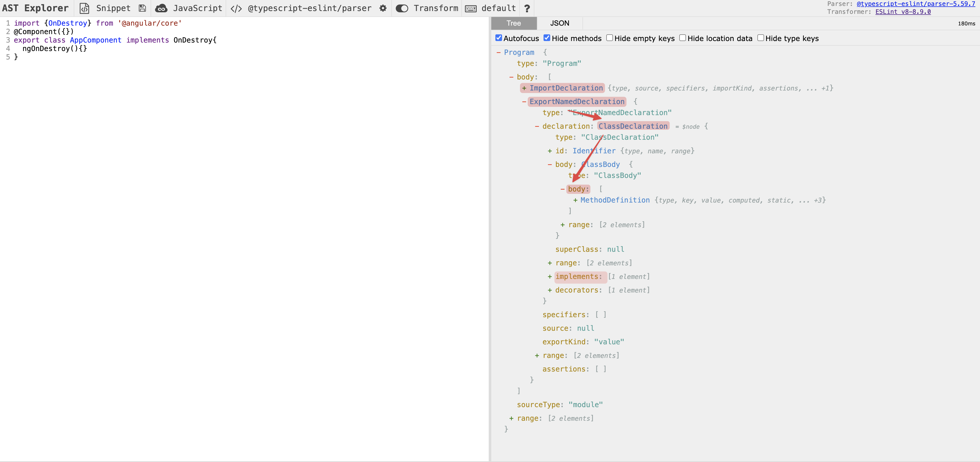Open the Snippet menu
The height and width of the screenshot is (462, 980).
113,8
